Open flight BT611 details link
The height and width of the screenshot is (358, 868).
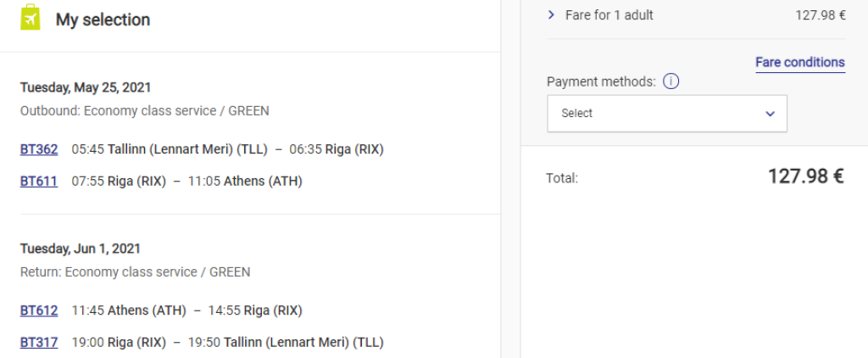pyautogui.click(x=39, y=181)
